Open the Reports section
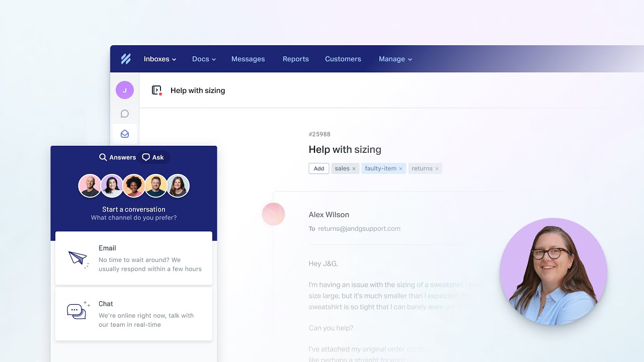The image size is (644, 362). 295,59
